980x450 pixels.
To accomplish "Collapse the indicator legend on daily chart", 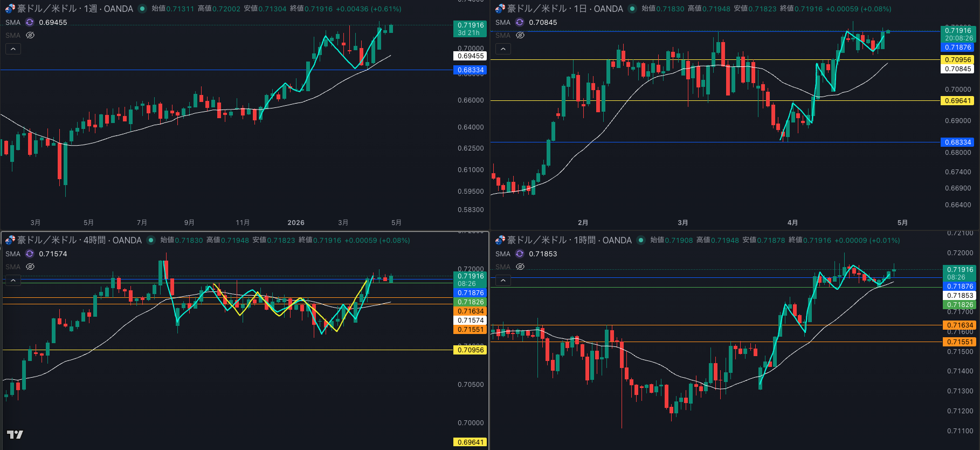I will click(x=503, y=49).
